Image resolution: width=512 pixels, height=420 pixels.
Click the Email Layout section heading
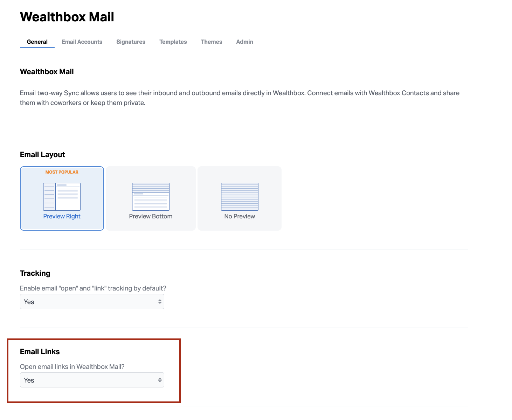click(x=42, y=155)
